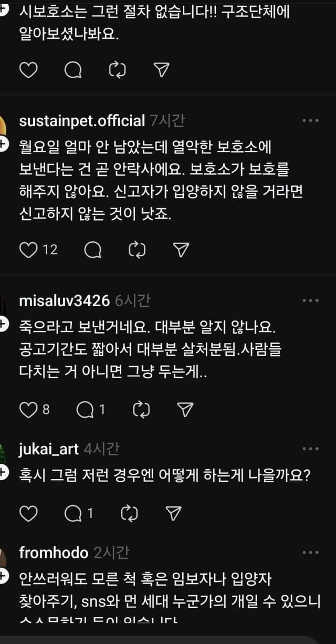
Task: Share sustainpet.official's comment via send icon
Action: pyautogui.click(x=181, y=250)
